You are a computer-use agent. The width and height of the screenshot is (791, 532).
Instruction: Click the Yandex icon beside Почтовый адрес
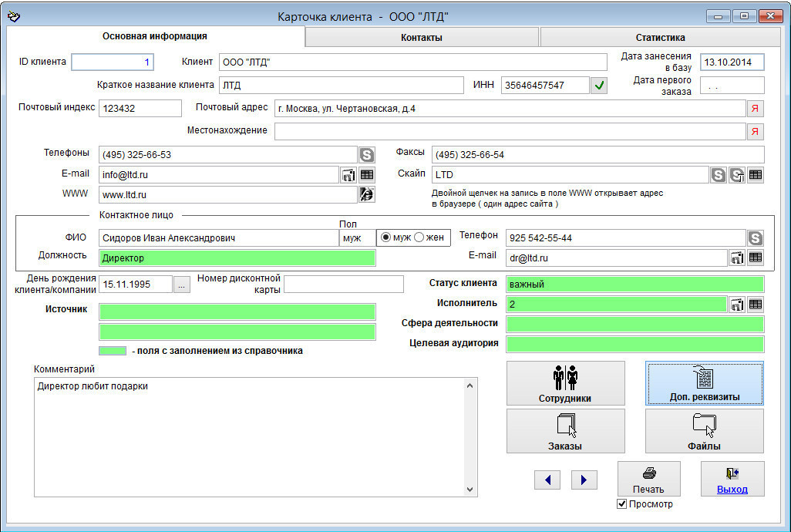click(x=756, y=109)
